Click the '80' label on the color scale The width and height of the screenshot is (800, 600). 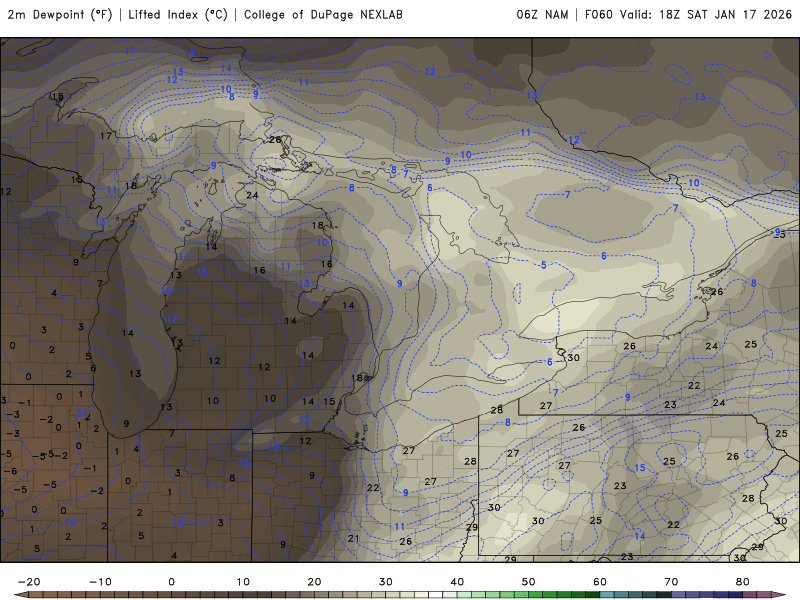[x=743, y=582]
